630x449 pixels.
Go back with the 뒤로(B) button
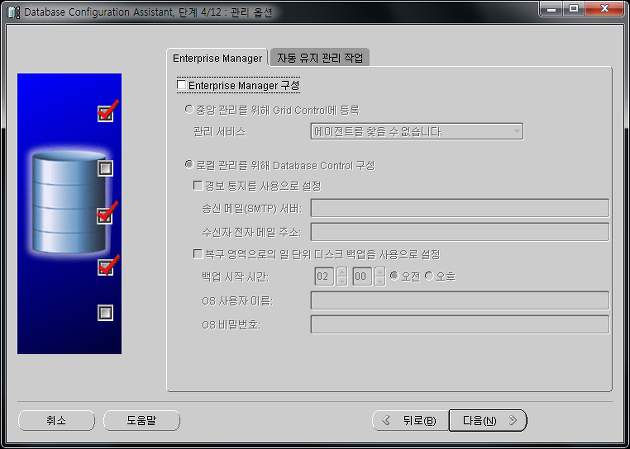point(411,420)
